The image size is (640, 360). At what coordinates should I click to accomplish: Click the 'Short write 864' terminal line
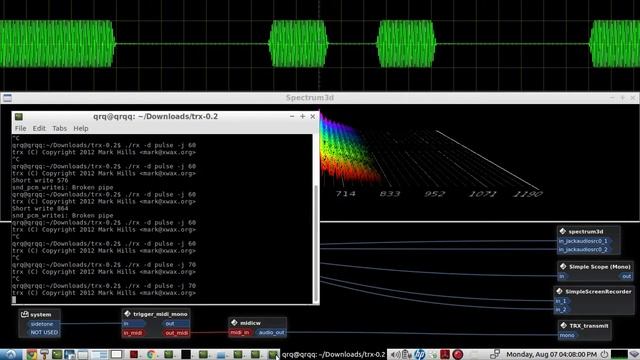point(40,208)
